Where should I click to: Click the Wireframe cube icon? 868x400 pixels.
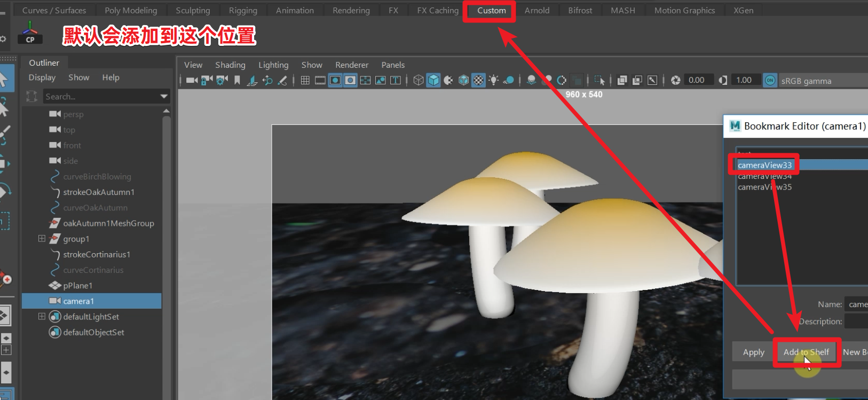[419, 80]
